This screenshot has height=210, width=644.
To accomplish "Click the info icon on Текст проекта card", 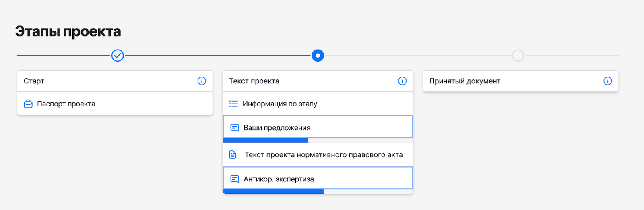I will point(402,81).
